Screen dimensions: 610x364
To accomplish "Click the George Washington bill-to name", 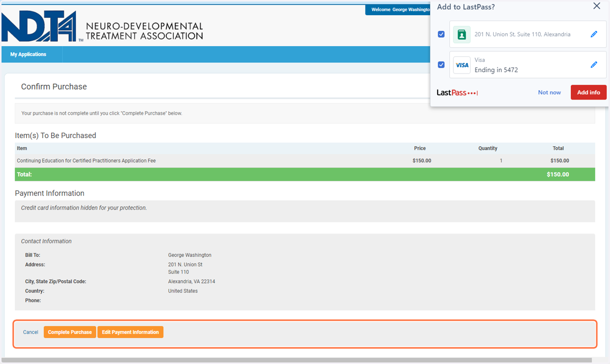I will coord(190,255).
